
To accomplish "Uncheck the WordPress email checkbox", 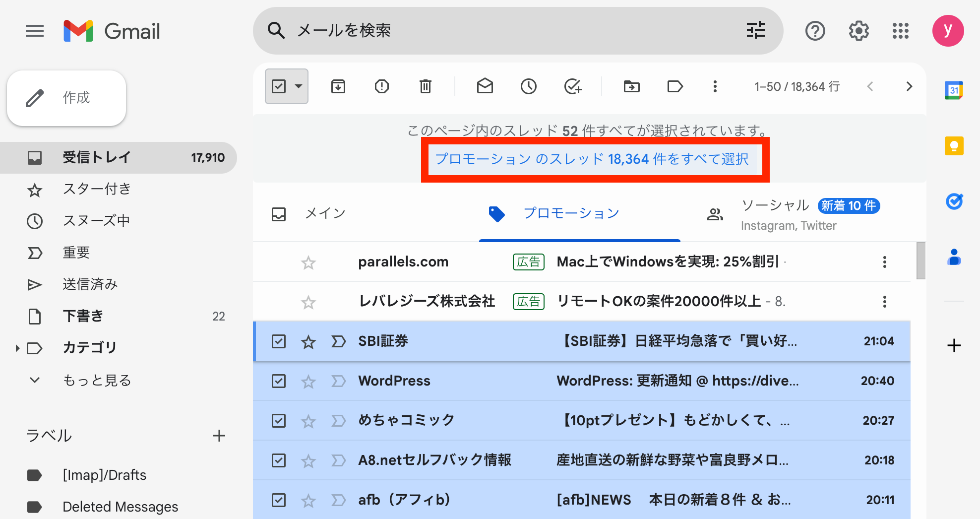I will [279, 381].
